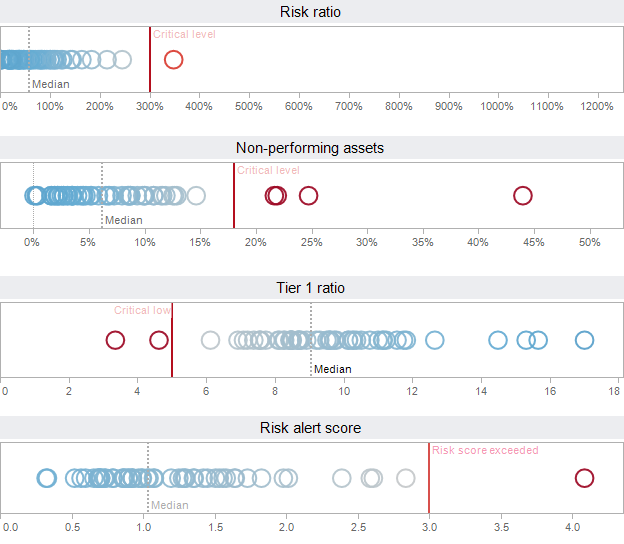
Task: Click the Median label in Non-performing assets
Action: coord(124,220)
